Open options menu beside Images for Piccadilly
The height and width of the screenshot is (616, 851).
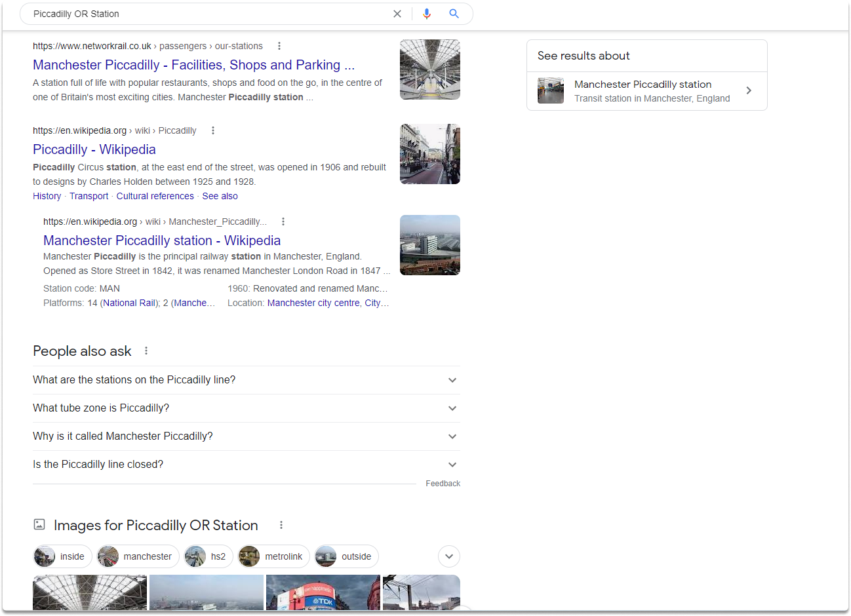click(281, 525)
